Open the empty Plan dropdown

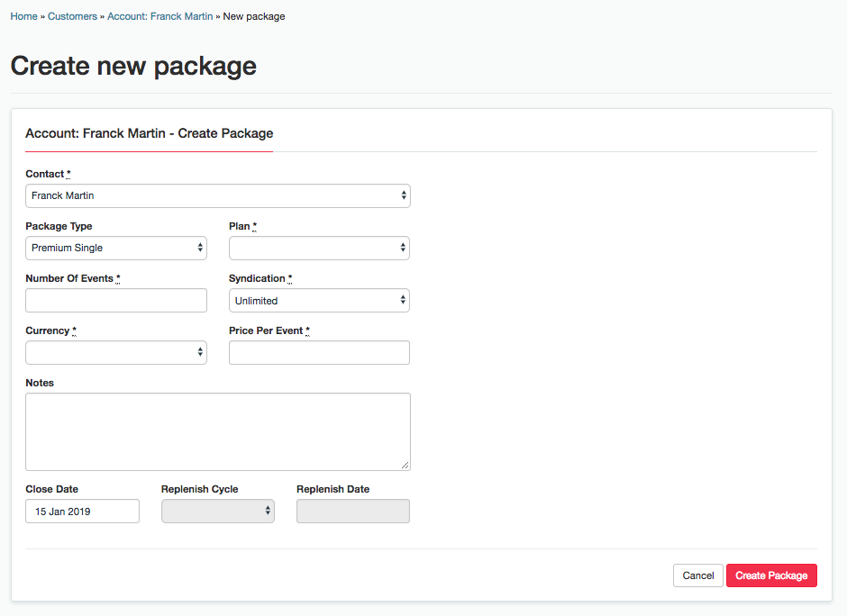(319, 249)
